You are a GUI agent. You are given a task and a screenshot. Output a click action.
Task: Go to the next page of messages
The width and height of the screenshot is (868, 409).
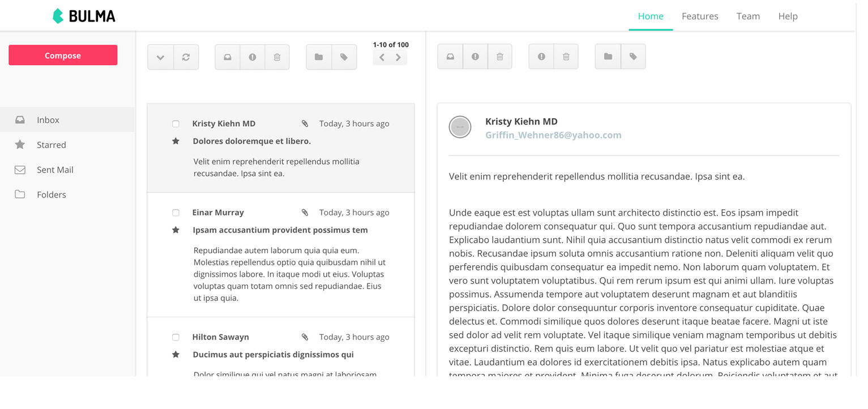[x=399, y=58]
